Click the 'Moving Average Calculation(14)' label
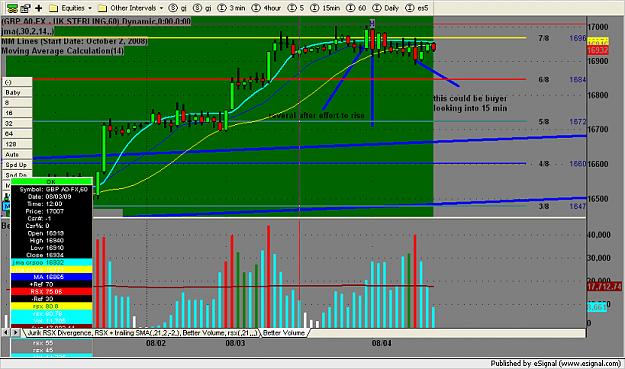625x369 pixels. [x=63, y=51]
